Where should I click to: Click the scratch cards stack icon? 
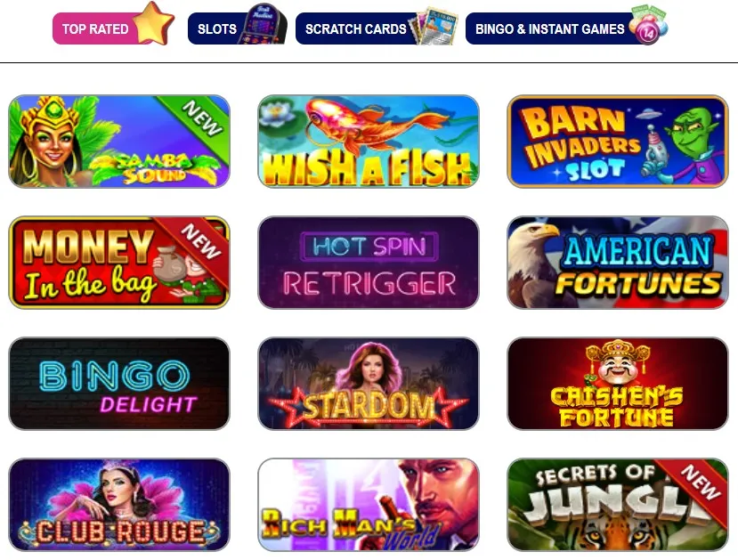tap(434, 26)
